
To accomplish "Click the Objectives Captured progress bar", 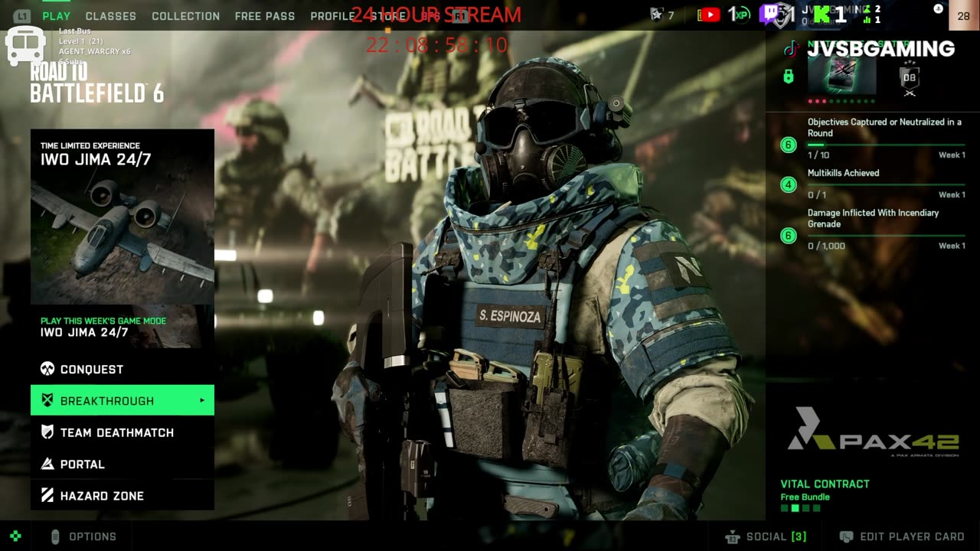I will (x=886, y=145).
